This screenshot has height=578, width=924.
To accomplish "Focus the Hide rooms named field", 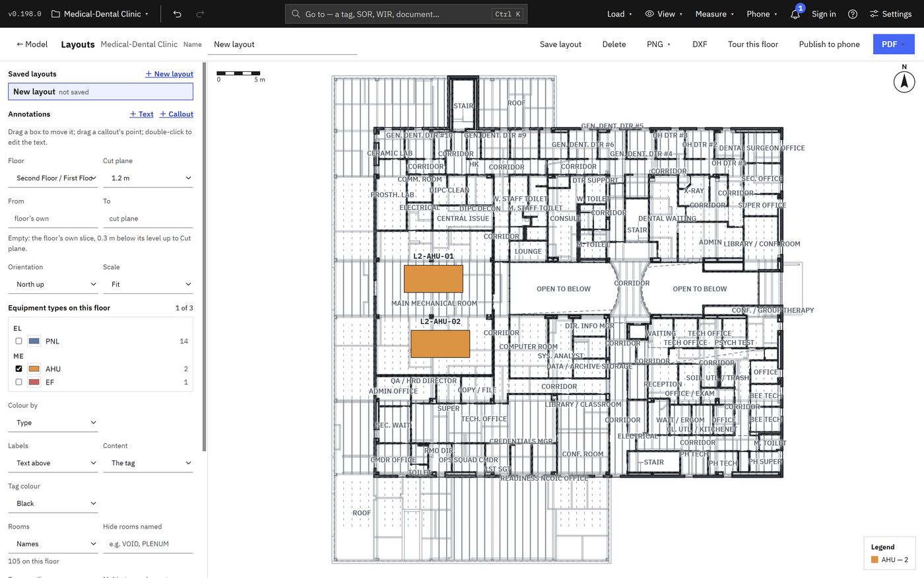I will pyautogui.click(x=148, y=544).
